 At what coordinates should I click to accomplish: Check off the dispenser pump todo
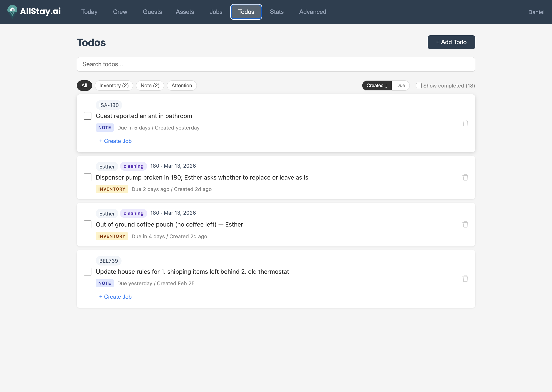[87, 177]
